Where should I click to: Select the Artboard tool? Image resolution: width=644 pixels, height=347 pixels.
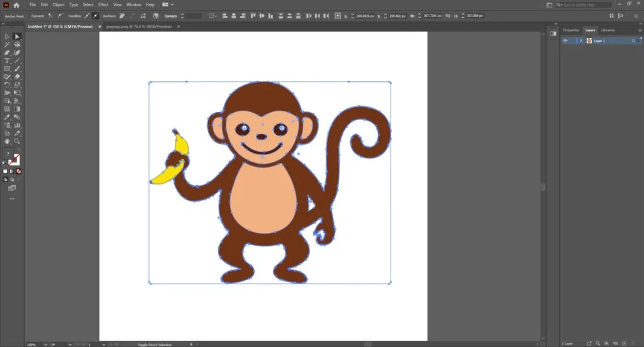coord(7,134)
